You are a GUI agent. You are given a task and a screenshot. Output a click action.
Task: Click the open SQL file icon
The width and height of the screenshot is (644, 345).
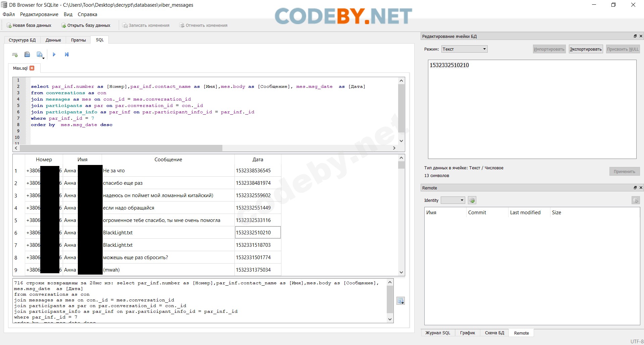[x=27, y=55]
